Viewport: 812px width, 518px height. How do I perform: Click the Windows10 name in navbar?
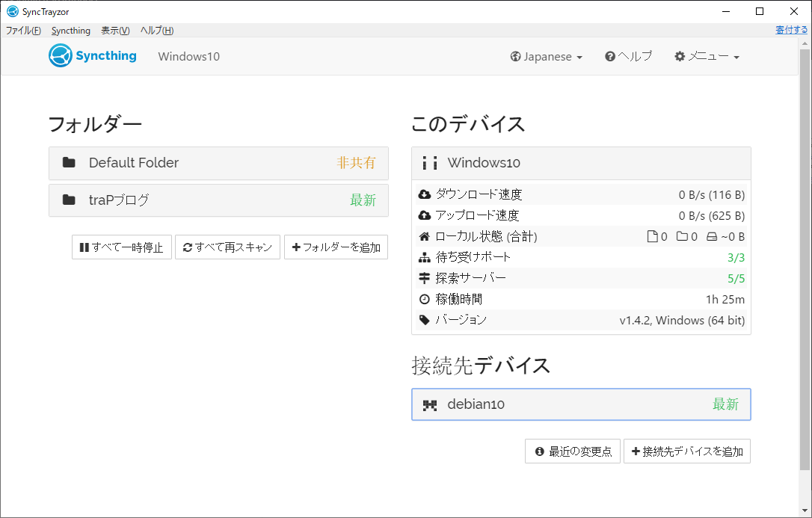click(189, 56)
